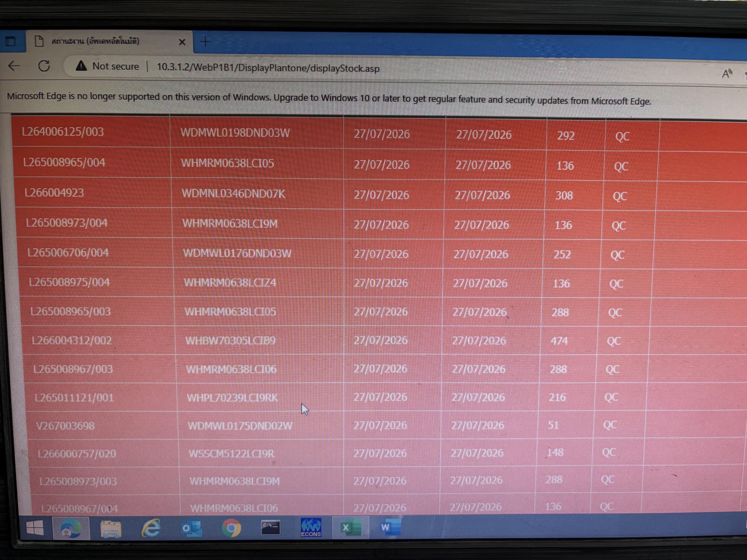Click product code WHMRM0638LCIZ4

pos(230,282)
